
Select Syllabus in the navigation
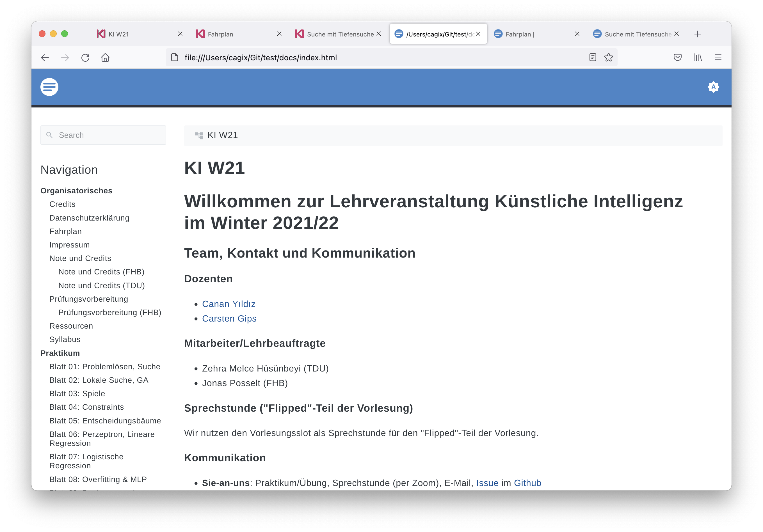click(65, 339)
